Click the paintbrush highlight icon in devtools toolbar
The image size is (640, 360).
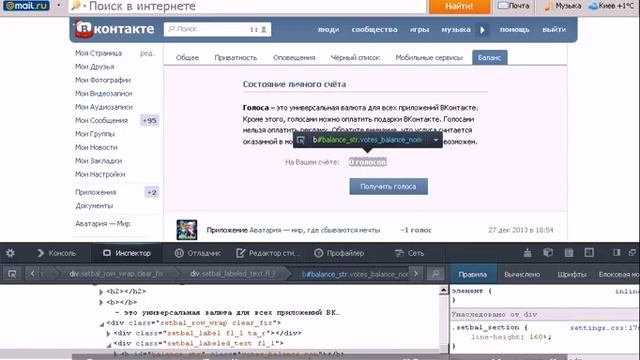pos(528,253)
